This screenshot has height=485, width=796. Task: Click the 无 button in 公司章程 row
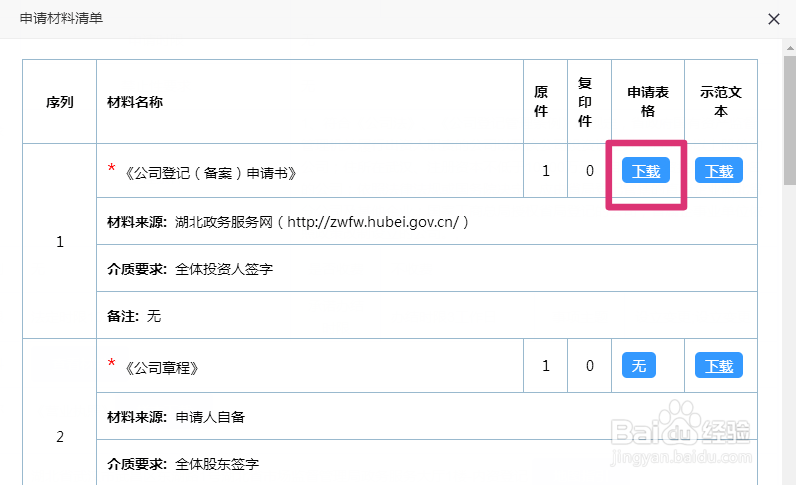coord(639,366)
